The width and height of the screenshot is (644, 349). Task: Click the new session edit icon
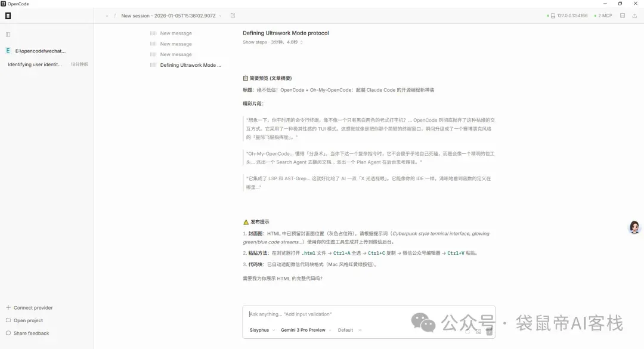(233, 16)
